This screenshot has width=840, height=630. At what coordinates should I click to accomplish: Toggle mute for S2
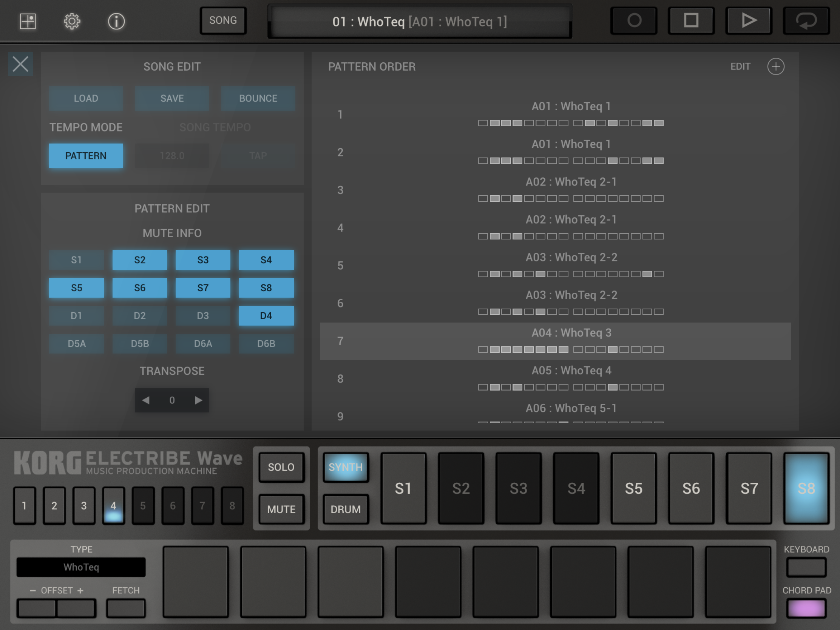click(140, 260)
